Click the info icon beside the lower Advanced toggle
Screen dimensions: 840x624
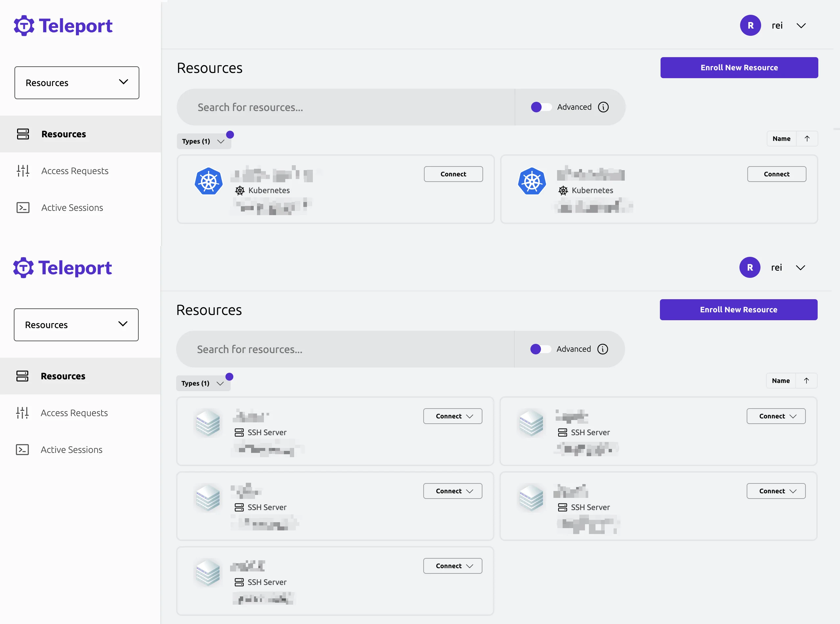click(x=602, y=349)
